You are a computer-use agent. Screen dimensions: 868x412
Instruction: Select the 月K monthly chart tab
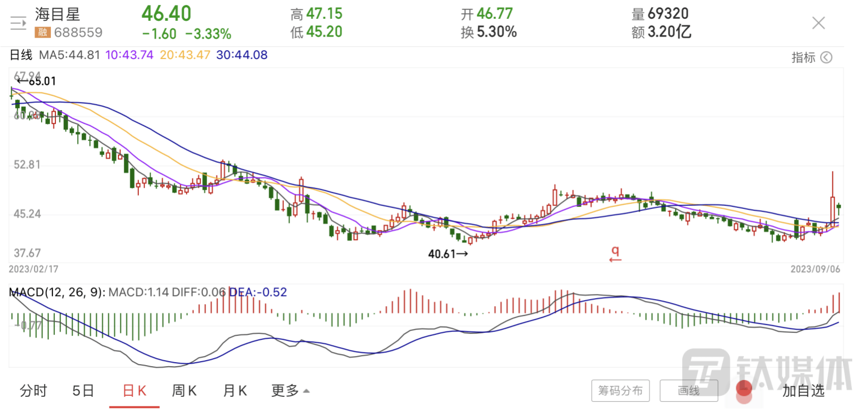point(235,391)
